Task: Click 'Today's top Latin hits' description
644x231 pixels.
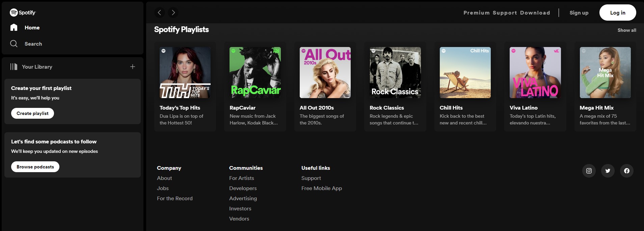Action: tap(533, 119)
